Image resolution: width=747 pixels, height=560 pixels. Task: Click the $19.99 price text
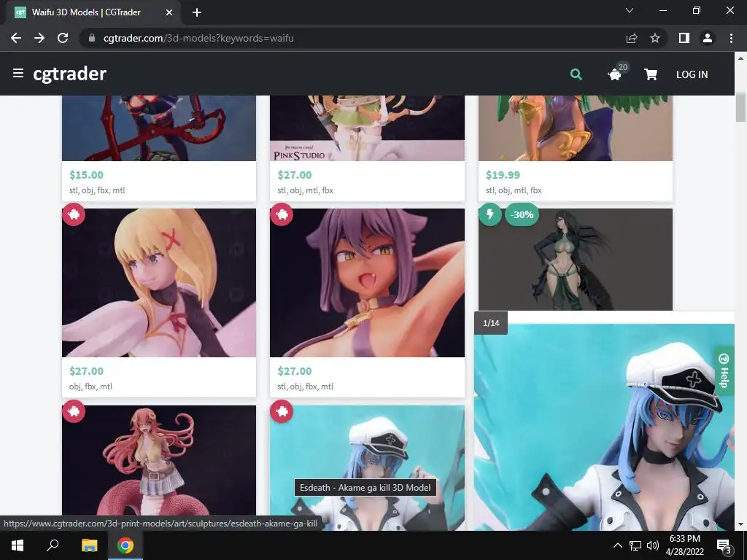503,175
